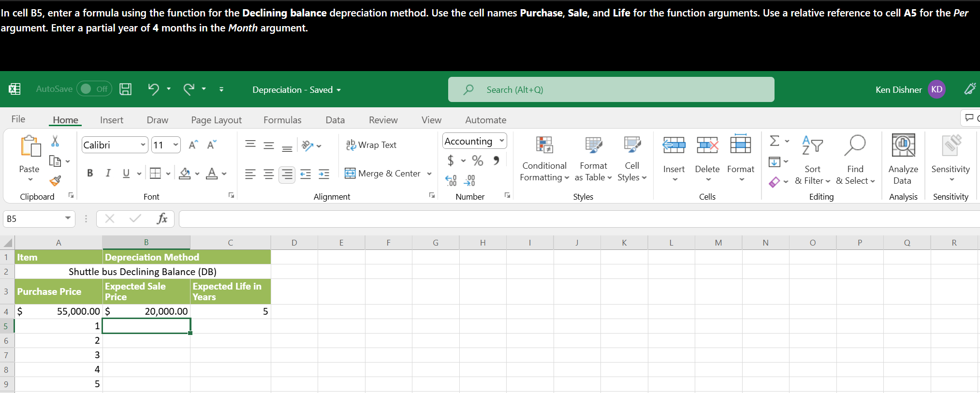Click the Insert Function fx icon
The height and width of the screenshot is (393, 980).
[162, 218]
